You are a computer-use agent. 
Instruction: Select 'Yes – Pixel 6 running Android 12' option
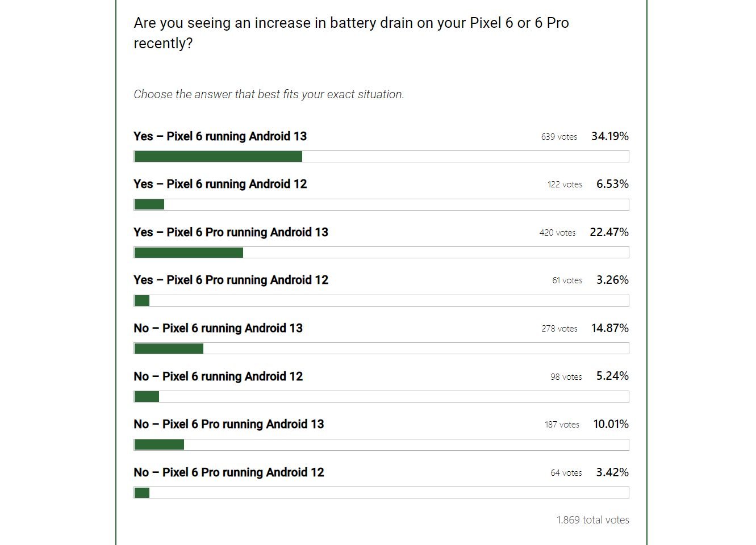[220, 184]
